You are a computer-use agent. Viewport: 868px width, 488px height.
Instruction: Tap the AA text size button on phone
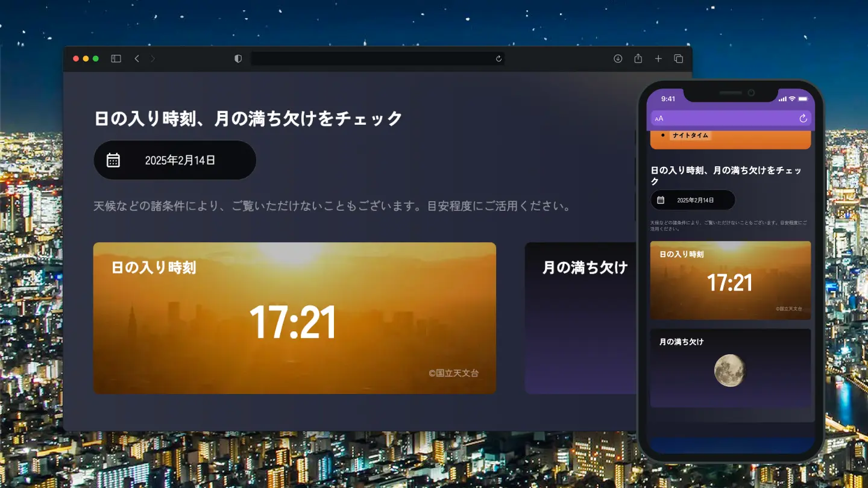659,119
